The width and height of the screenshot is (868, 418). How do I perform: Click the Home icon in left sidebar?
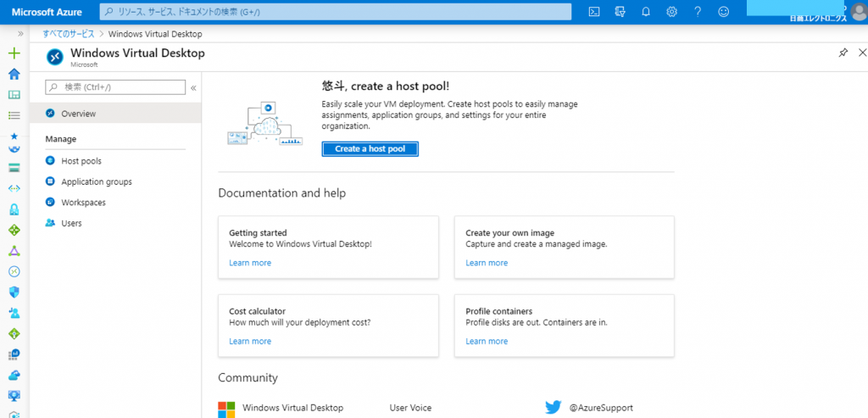coord(14,74)
